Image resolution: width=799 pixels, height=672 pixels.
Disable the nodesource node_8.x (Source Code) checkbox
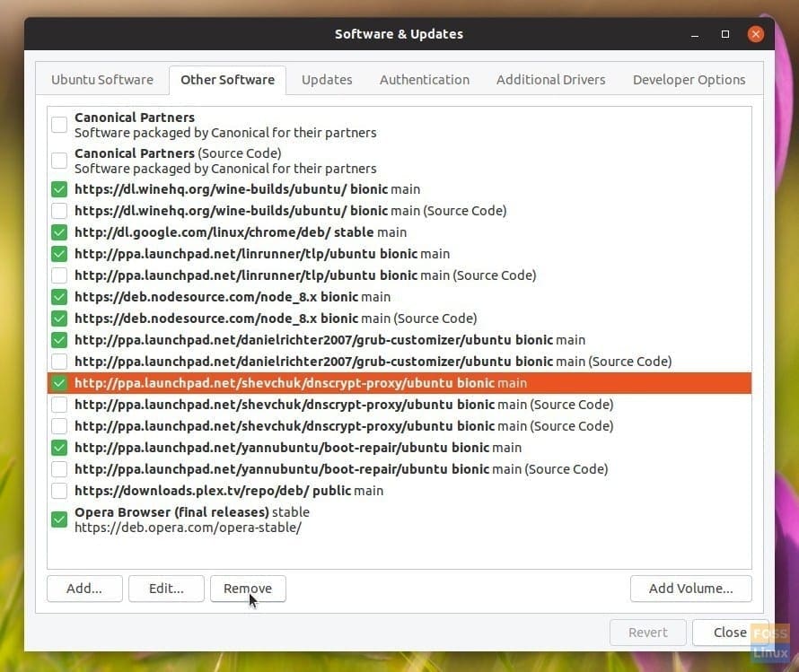[59, 319]
